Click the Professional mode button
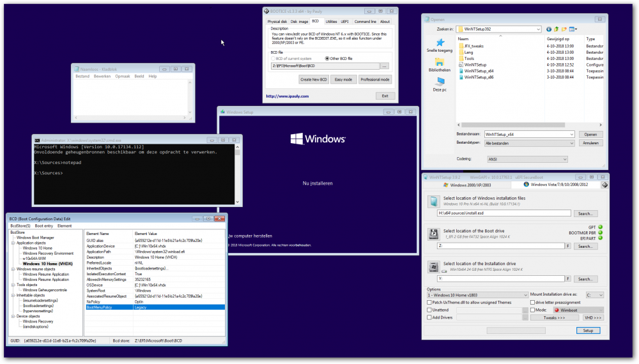Screen dimensions: 639x364 coord(375,80)
